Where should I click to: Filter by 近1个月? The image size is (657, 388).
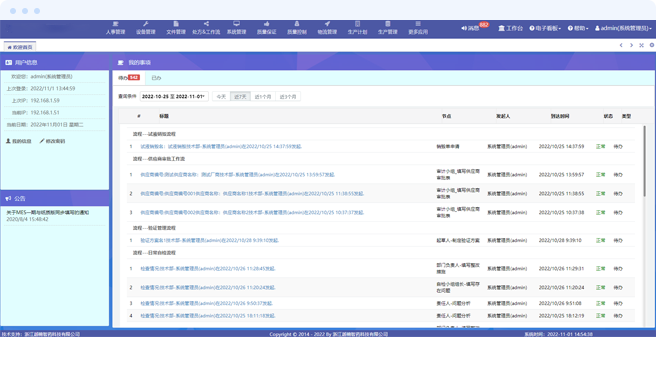[x=263, y=97]
